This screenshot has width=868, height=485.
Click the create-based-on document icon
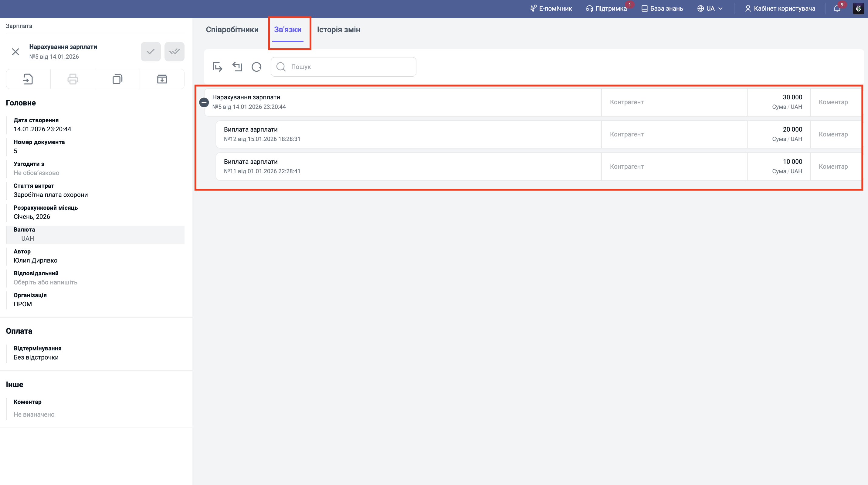coord(28,79)
